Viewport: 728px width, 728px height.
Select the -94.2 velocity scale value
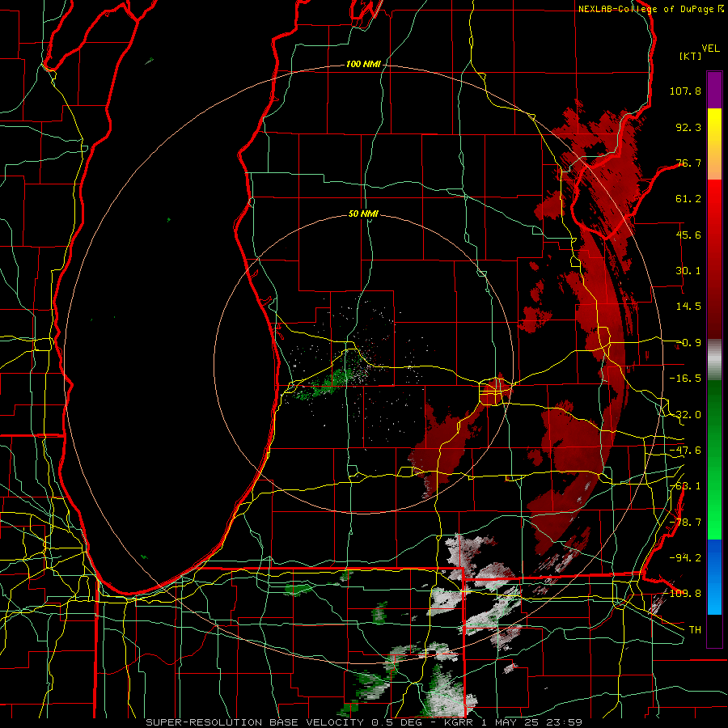coord(685,557)
